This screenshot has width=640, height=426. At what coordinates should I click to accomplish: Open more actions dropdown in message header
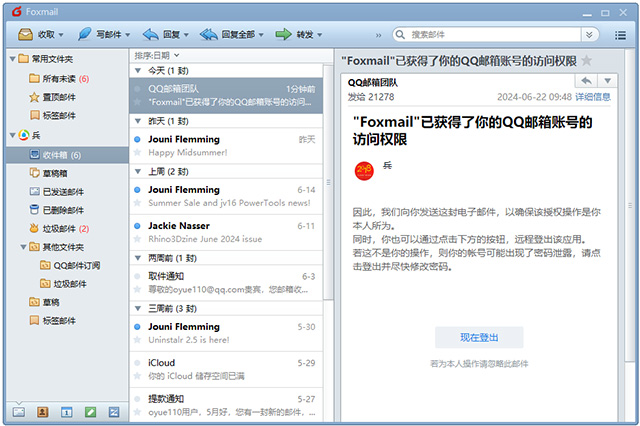pos(607,81)
